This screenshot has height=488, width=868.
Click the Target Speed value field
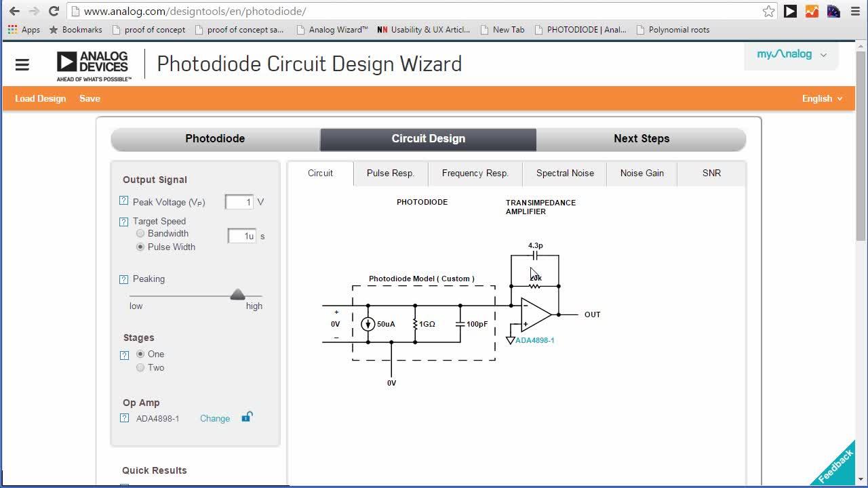[241, 236]
